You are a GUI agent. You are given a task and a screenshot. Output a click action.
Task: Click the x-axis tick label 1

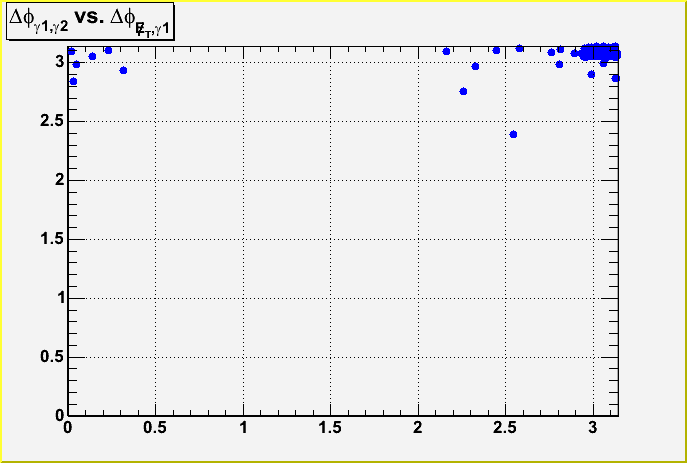(x=243, y=429)
